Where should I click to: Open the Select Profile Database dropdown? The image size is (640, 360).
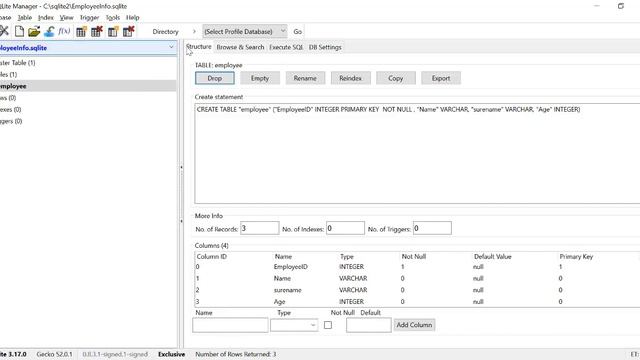point(244,31)
